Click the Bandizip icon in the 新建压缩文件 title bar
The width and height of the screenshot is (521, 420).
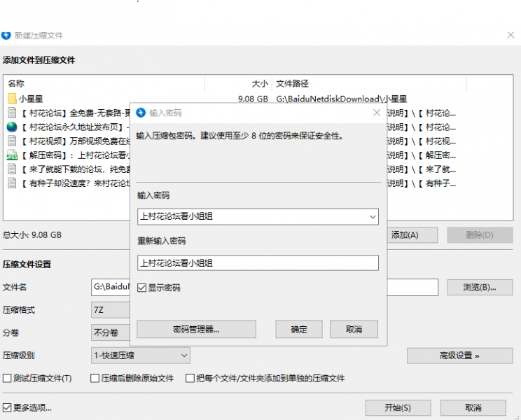[6, 35]
